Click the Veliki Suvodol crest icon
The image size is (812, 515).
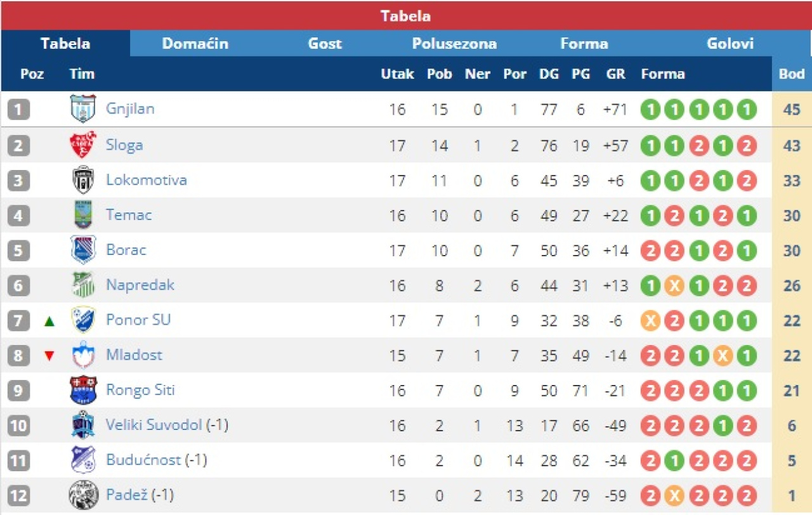(x=82, y=425)
